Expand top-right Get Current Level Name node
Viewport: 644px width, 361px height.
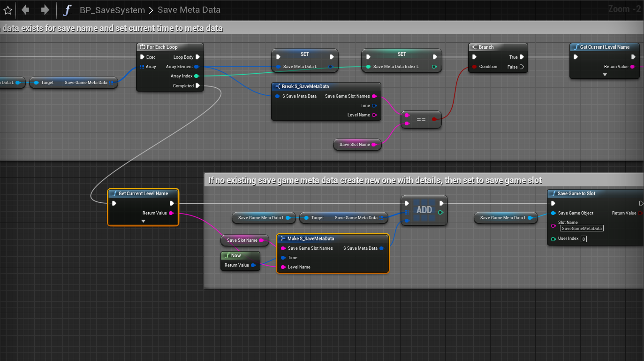[x=605, y=74]
